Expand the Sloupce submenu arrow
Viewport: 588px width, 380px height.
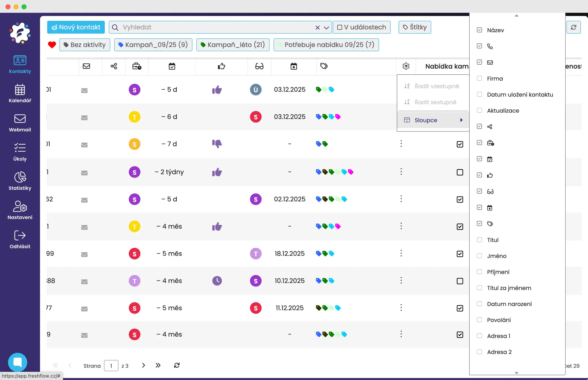(x=461, y=120)
